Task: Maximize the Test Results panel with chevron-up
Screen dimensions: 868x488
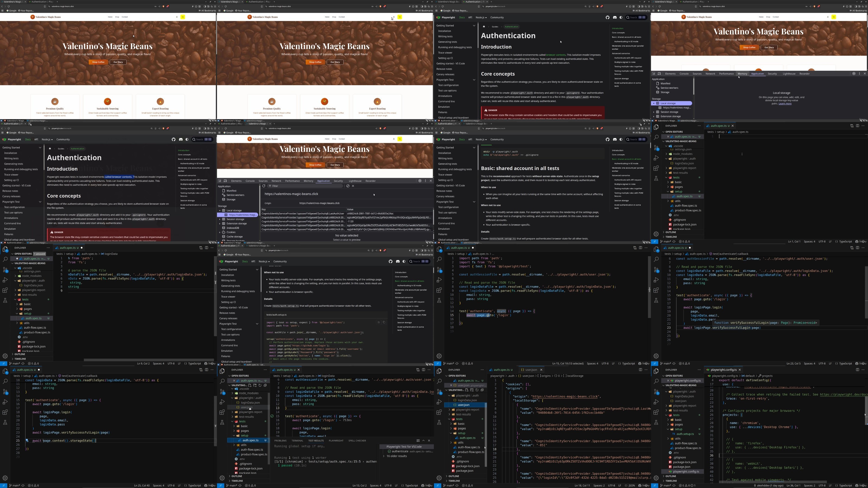Action: (x=423, y=441)
